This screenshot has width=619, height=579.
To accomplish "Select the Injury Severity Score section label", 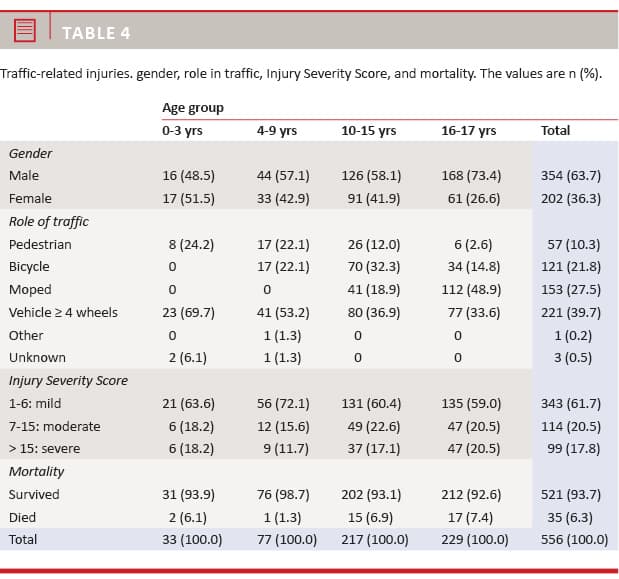I will (x=68, y=380).
